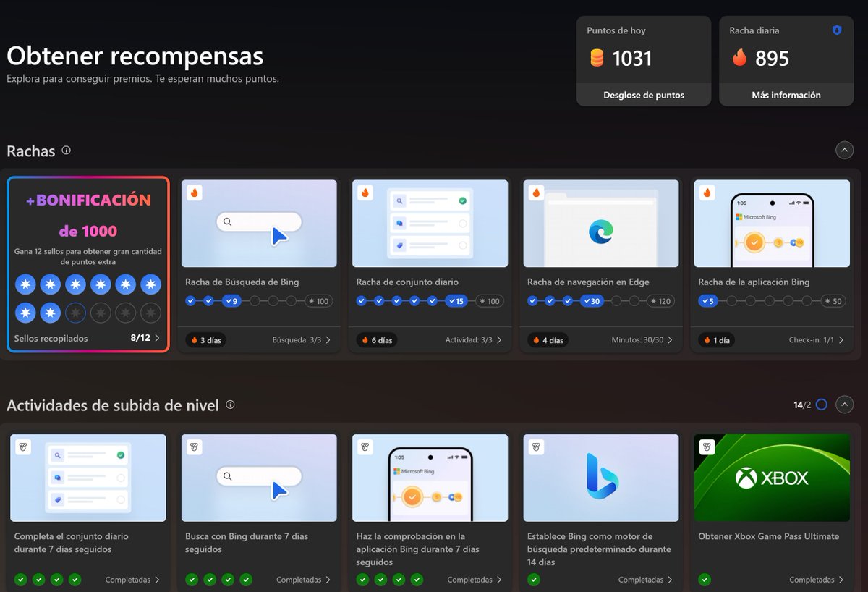
Task: Click the flame icon beside 895 streak
Action: click(x=739, y=57)
